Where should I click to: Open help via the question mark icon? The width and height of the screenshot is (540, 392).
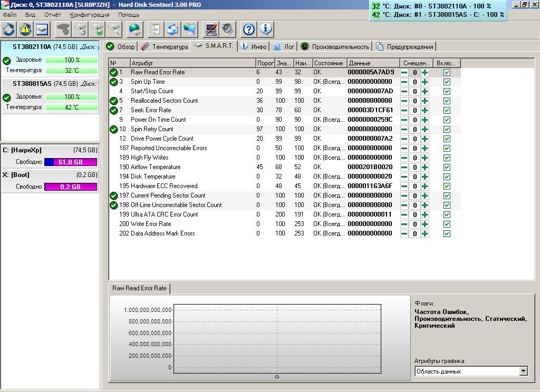click(248, 30)
